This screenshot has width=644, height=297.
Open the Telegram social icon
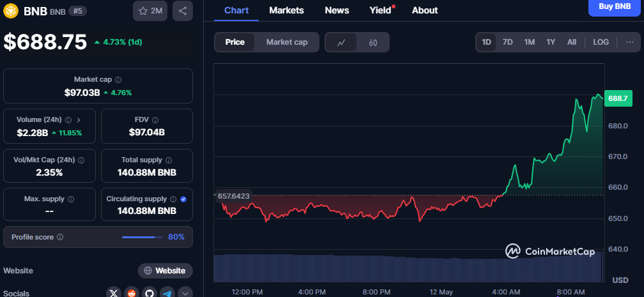point(167,293)
